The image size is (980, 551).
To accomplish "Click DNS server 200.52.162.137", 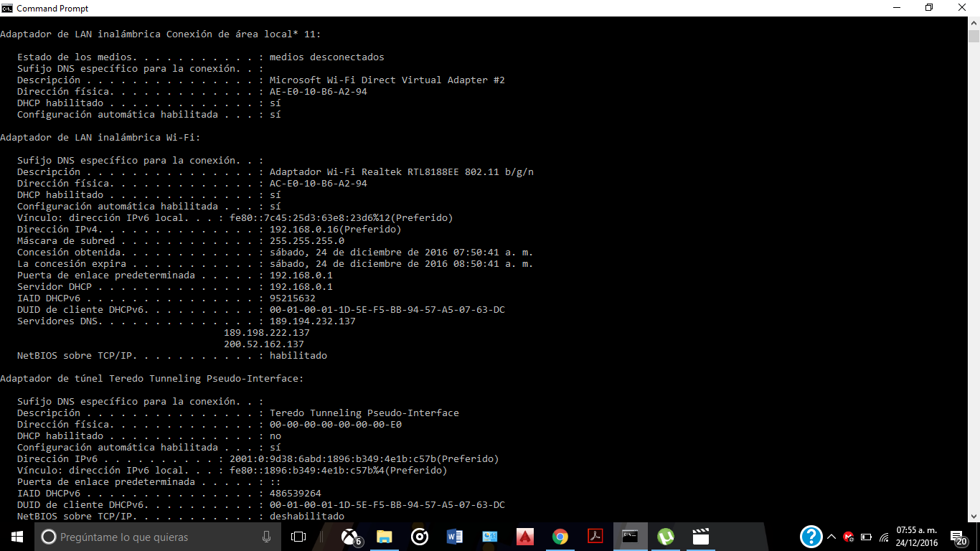I will 264,344.
